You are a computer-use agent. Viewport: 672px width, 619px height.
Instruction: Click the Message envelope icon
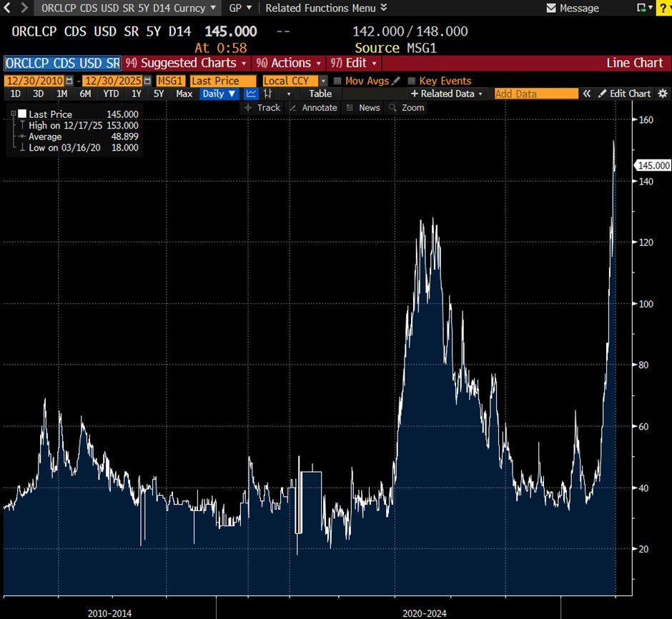pos(550,8)
